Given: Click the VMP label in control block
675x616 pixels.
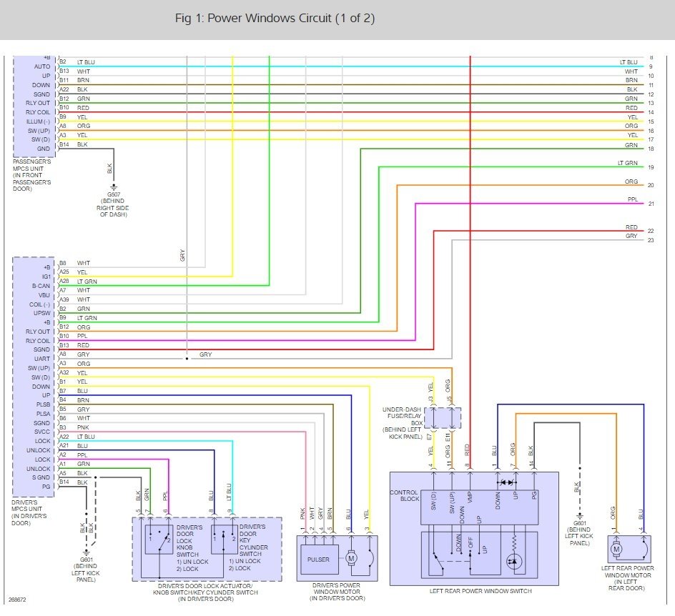Looking at the screenshot, I should click(x=470, y=497).
